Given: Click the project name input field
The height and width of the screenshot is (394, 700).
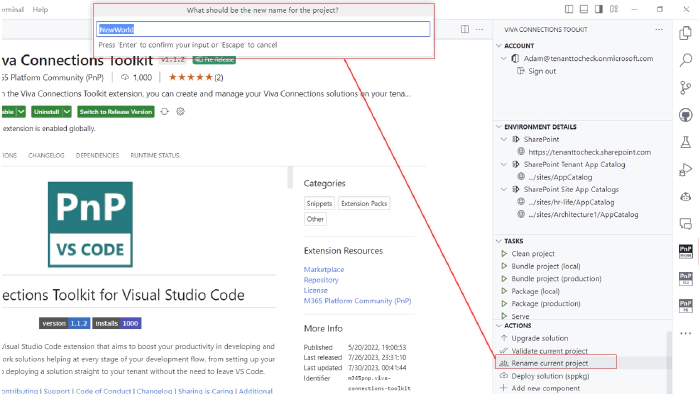Looking at the screenshot, I should tap(263, 29).
